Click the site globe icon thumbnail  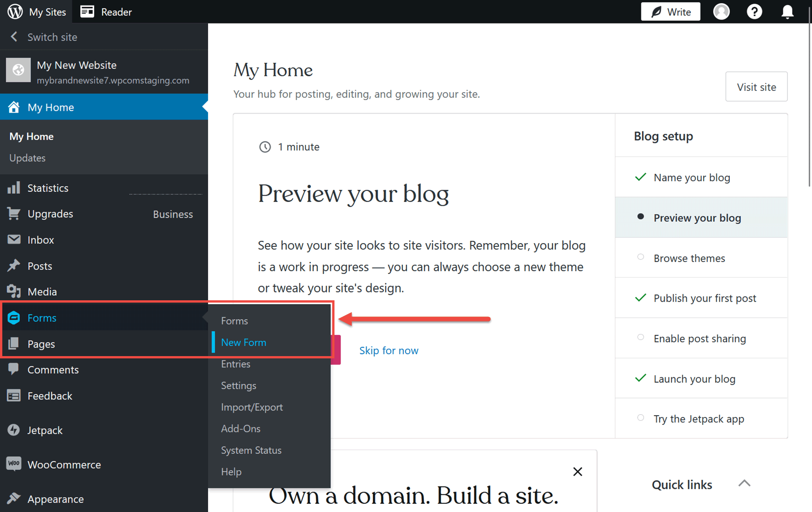click(x=18, y=70)
